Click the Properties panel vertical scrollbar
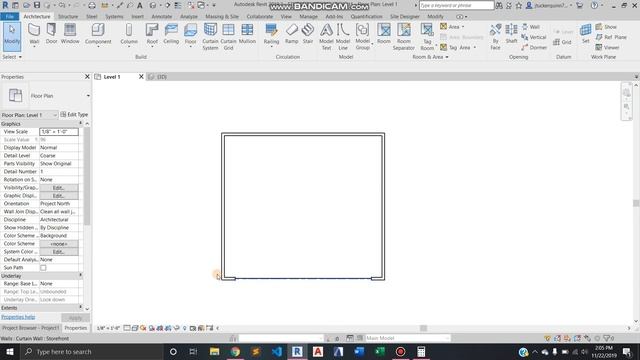The height and width of the screenshot is (360, 640). pos(87,176)
